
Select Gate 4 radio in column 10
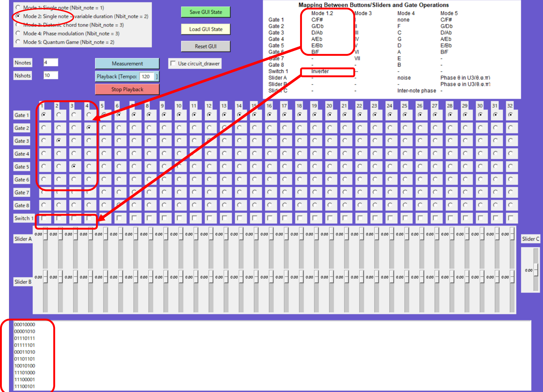point(179,153)
